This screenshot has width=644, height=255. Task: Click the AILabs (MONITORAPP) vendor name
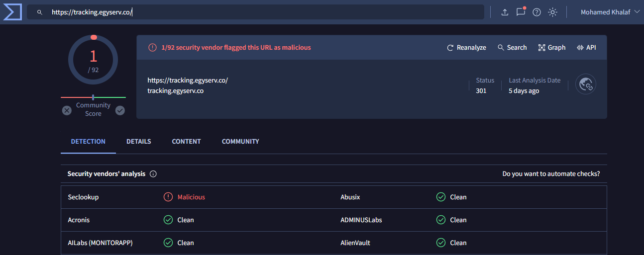click(x=100, y=243)
